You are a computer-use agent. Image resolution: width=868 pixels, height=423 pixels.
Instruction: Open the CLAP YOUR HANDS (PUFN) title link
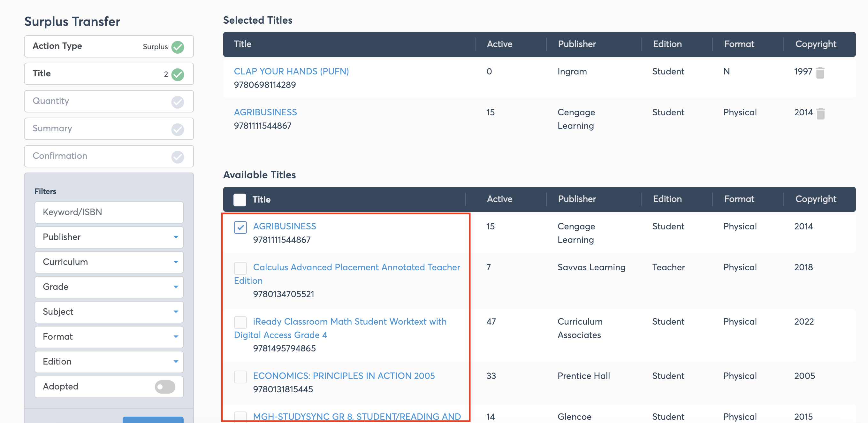(291, 72)
